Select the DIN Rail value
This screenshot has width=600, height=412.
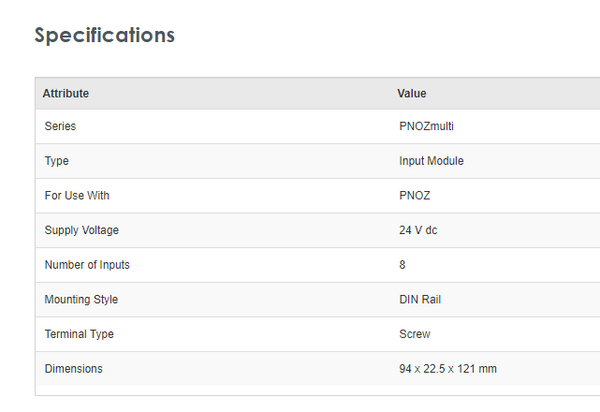pyautogui.click(x=420, y=299)
